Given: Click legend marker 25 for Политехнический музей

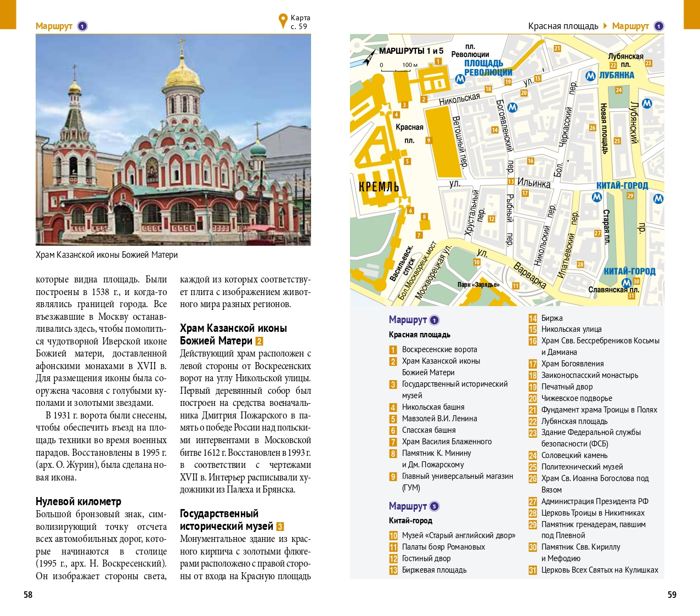Looking at the screenshot, I should (532, 467).
